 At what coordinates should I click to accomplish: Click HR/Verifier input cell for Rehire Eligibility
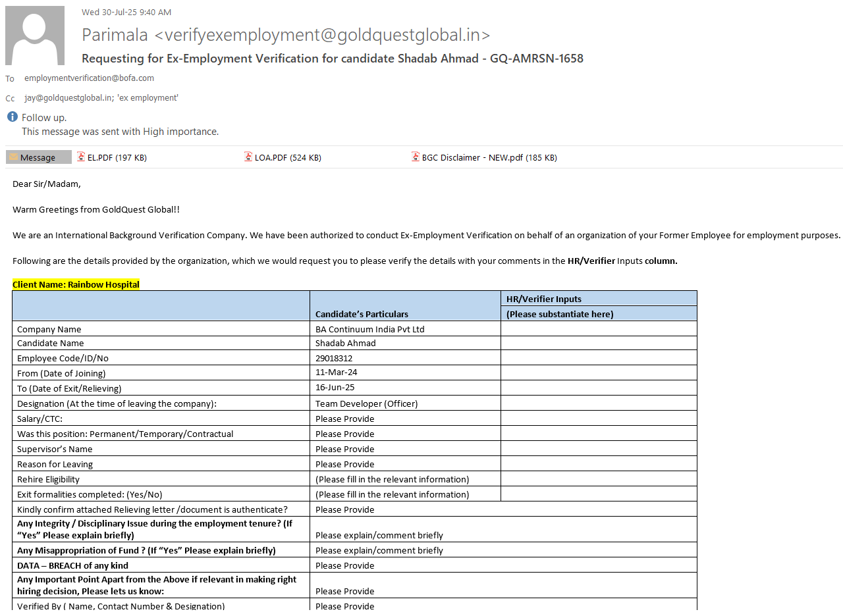click(x=598, y=479)
